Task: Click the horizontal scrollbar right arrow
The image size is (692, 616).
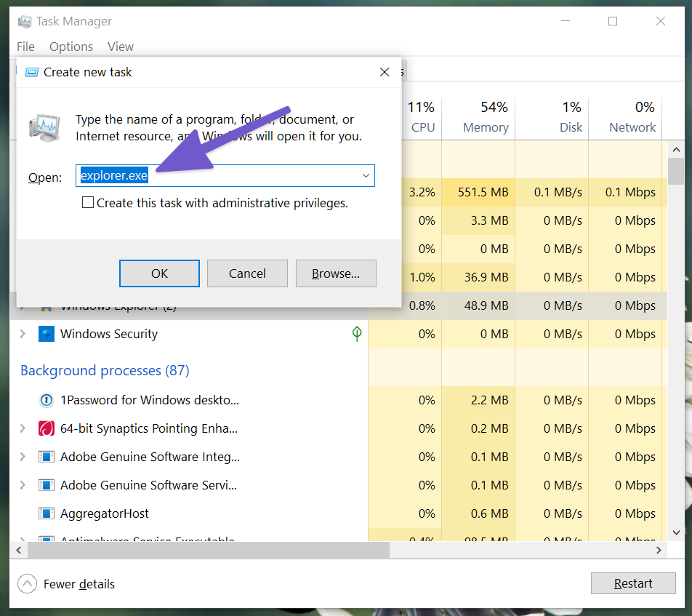Action: tap(659, 551)
